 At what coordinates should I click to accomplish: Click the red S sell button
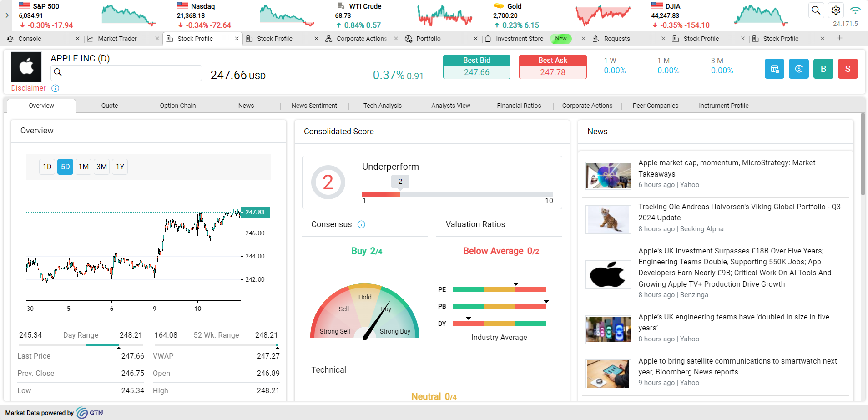[848, 69]
